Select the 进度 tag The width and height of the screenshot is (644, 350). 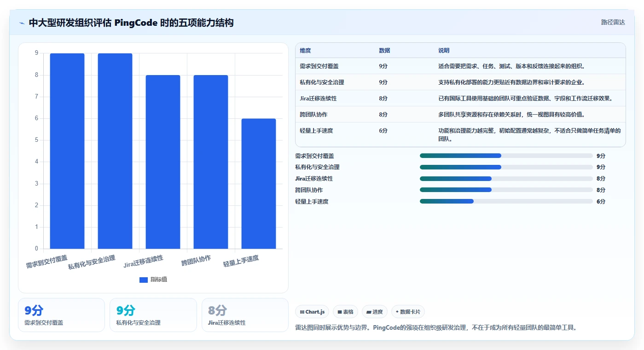(375, 312)
